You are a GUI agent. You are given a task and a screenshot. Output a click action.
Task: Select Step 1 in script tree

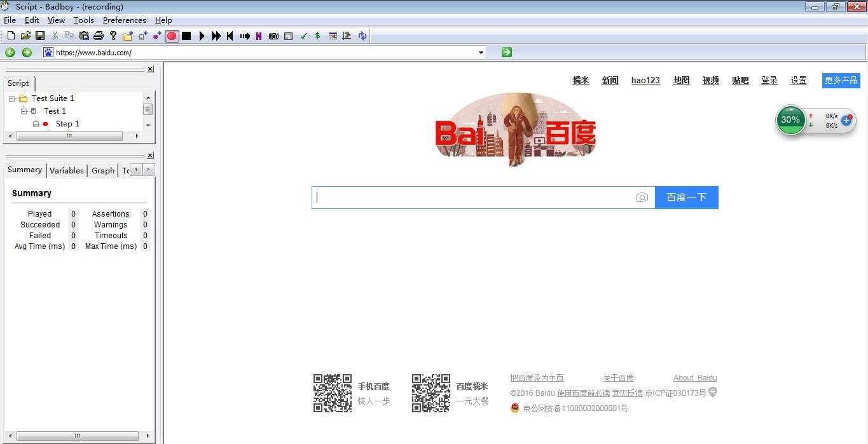click(67, 124)
